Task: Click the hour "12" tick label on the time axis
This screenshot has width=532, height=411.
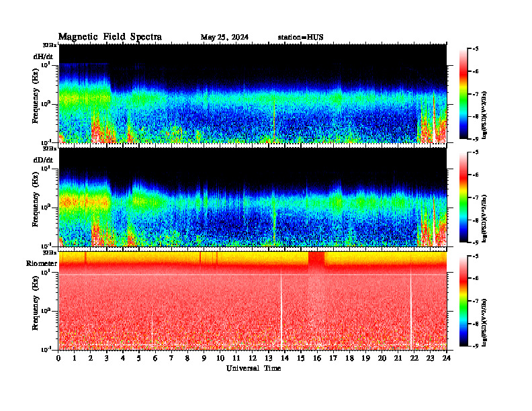Action: [x=253, y=358]
